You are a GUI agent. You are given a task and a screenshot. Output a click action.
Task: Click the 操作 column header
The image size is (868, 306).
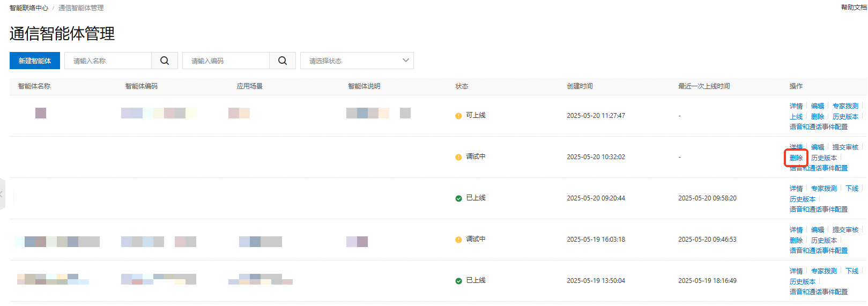pos(796,86)
